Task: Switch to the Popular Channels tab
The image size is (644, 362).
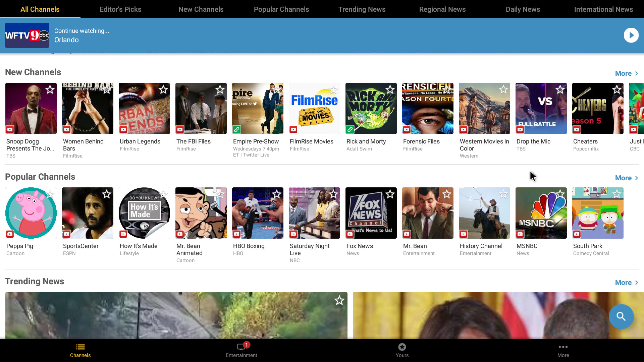Action: (x=281, y=9)
